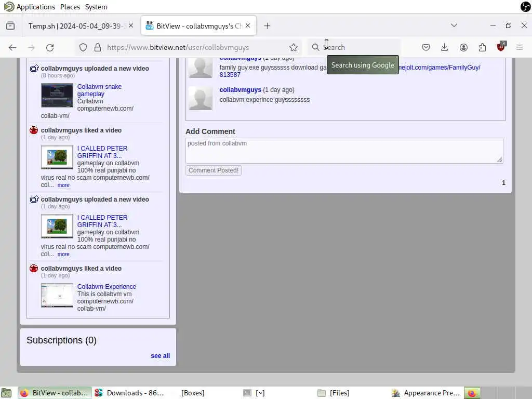Open the Extensions puzzle icon

[482, 47]
